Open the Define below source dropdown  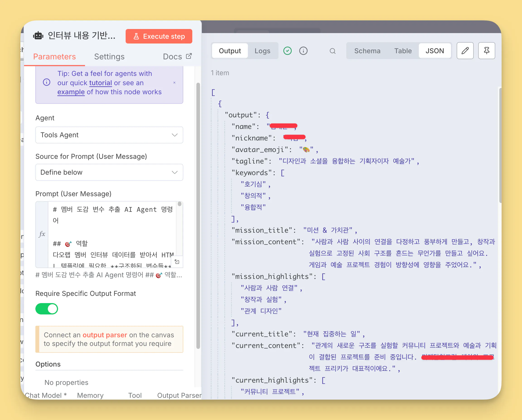click(109, 172)
